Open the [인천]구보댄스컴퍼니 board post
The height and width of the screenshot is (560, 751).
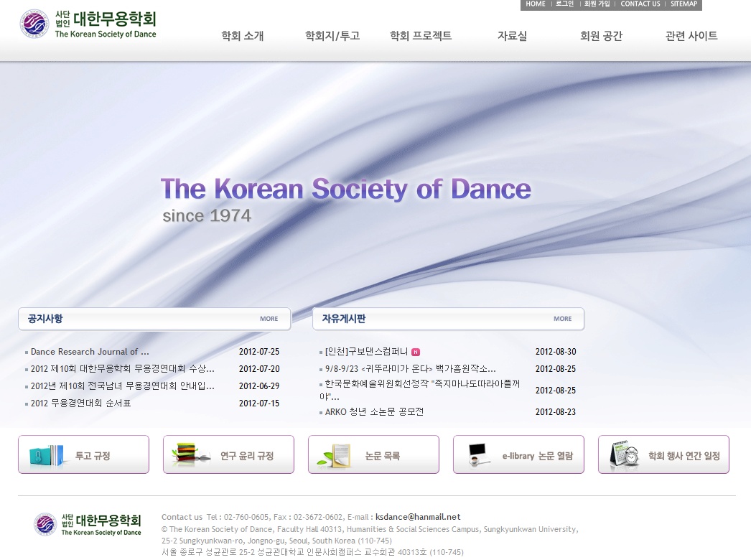coord(366,352)
